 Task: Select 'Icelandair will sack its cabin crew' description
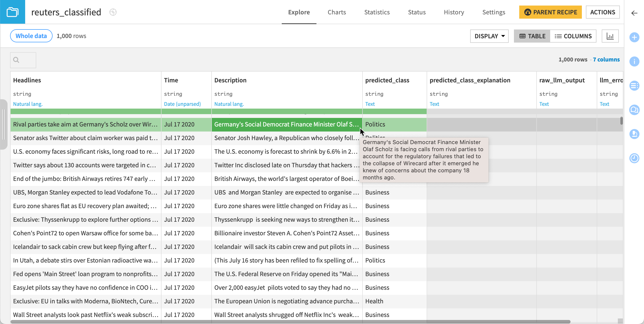287,247
